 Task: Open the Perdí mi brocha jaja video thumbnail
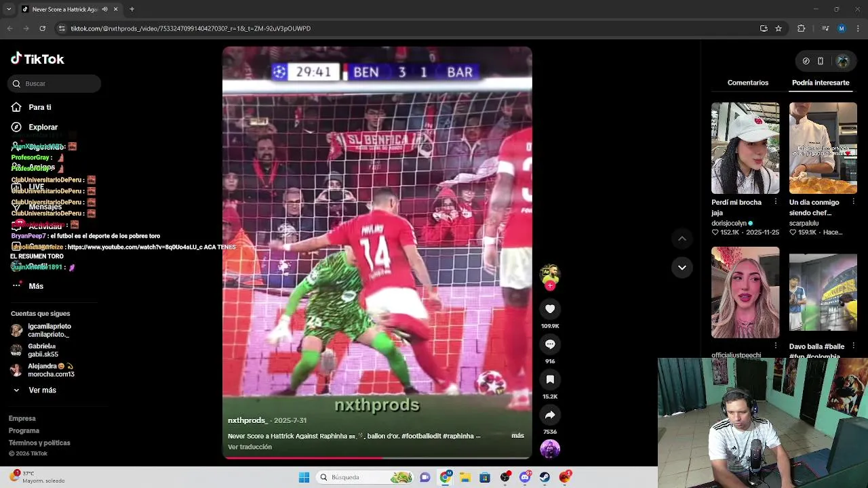[745, 148]
